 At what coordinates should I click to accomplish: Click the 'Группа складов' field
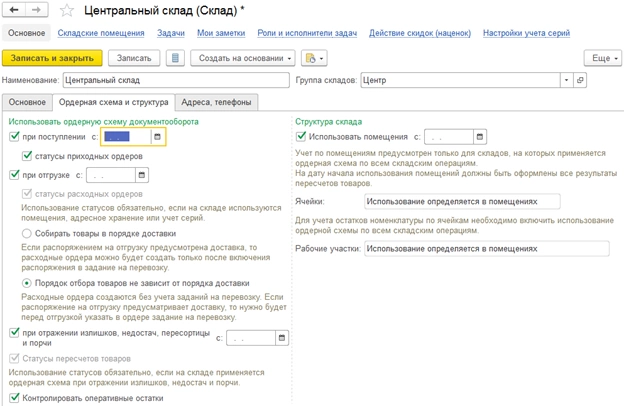(x=460, y=80)
